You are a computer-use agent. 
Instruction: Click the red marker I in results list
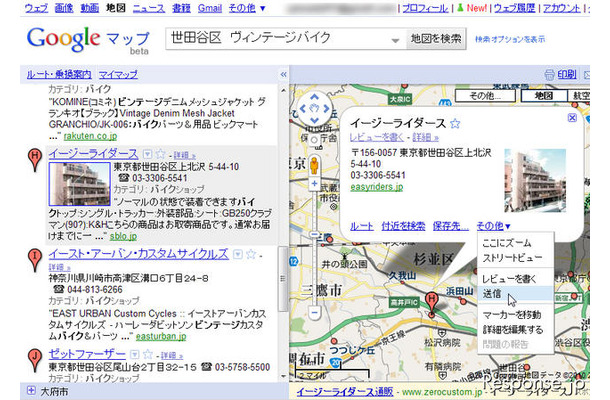pos(35,260)
